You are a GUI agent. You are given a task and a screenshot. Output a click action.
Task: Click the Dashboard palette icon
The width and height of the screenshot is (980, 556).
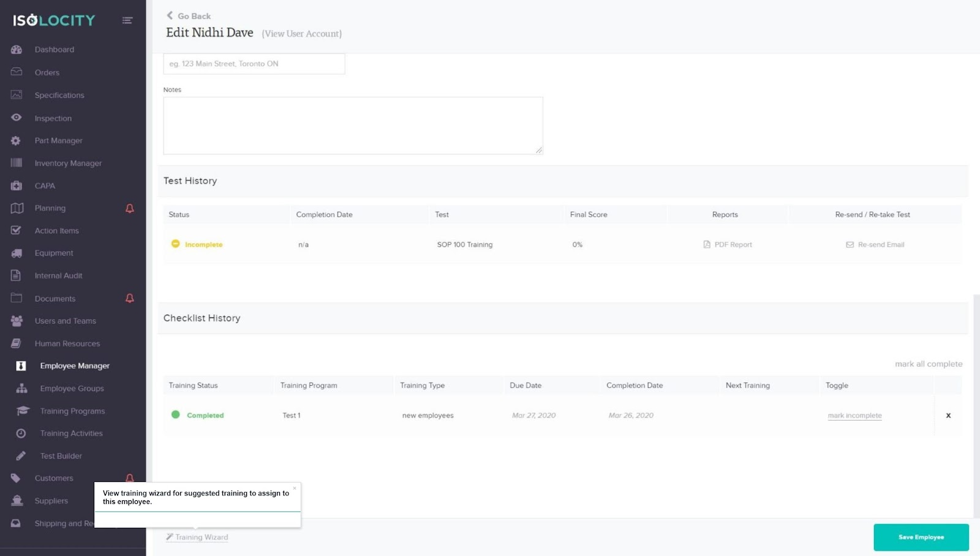pos(17,50)
